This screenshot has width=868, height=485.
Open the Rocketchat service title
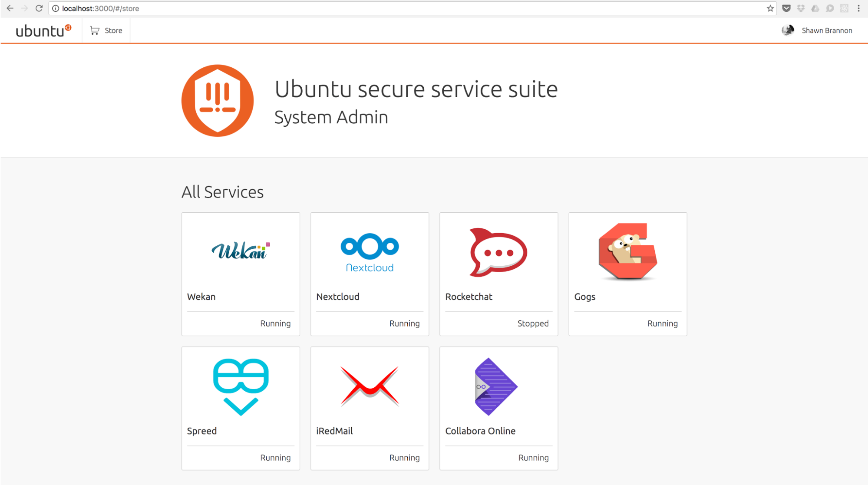[x=469, y=297]
